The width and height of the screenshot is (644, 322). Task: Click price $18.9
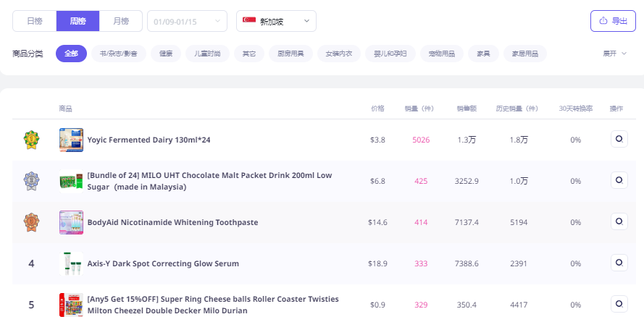click(377, 263)
